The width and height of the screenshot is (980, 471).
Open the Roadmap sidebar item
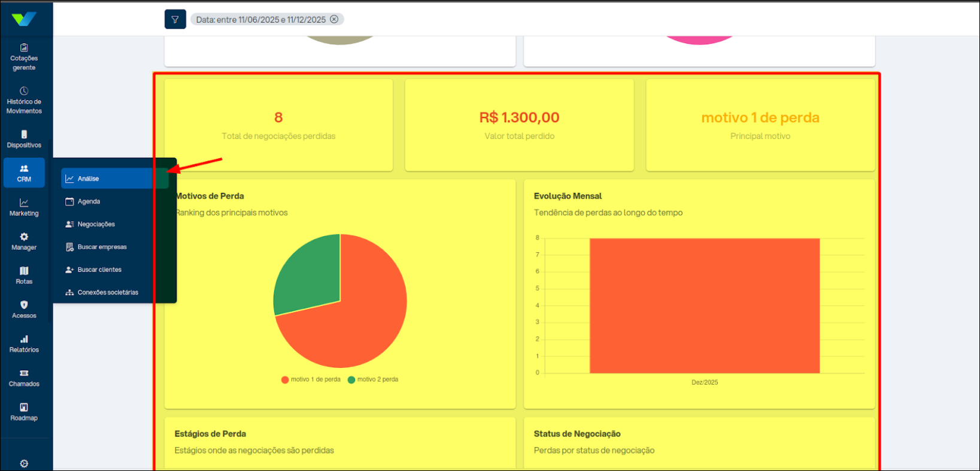click(x=24, y=412)
